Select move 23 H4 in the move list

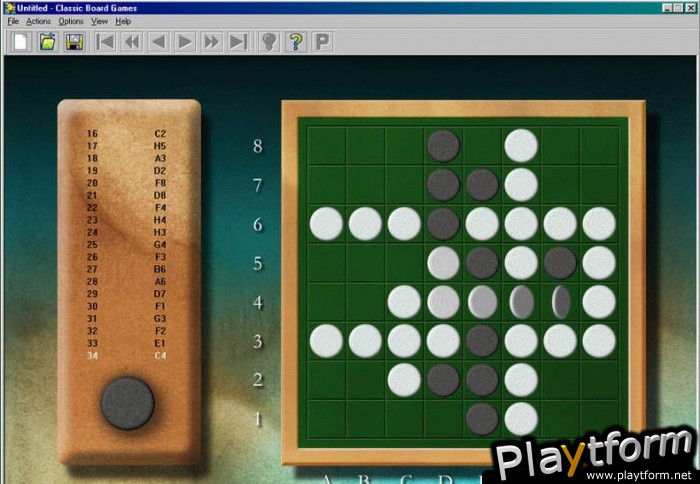pyautogui.click(x=126, y=220)
